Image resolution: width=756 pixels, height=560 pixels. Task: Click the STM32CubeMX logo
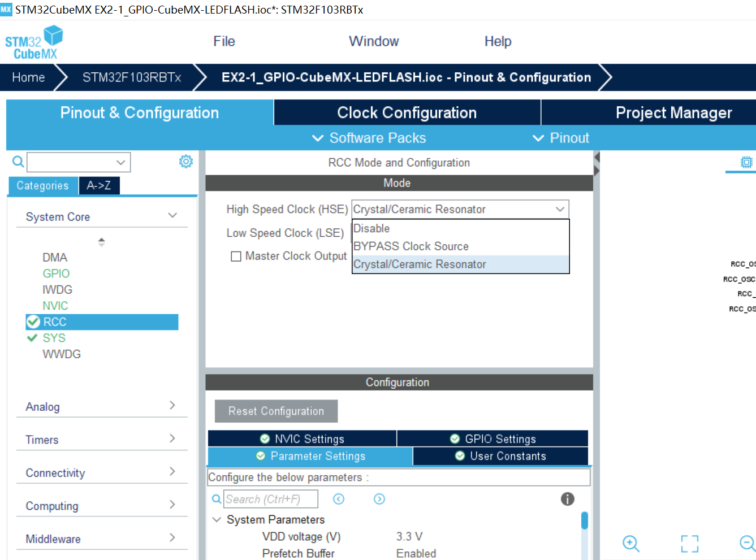(34, 42)
